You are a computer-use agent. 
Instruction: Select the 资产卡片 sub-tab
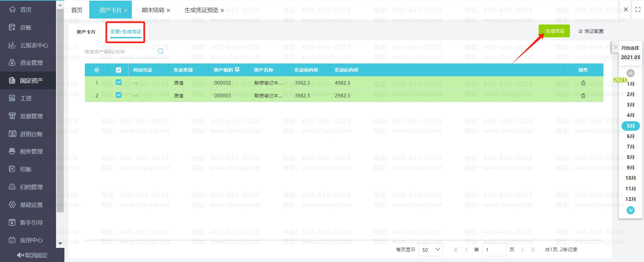pos(86,32)
